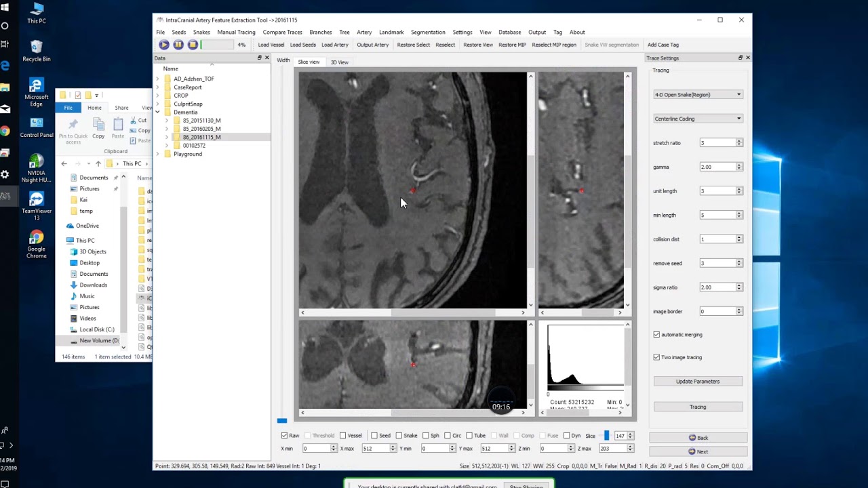
Task: Toggle Two image tracing checkbox
Action: tap(656, 357)
